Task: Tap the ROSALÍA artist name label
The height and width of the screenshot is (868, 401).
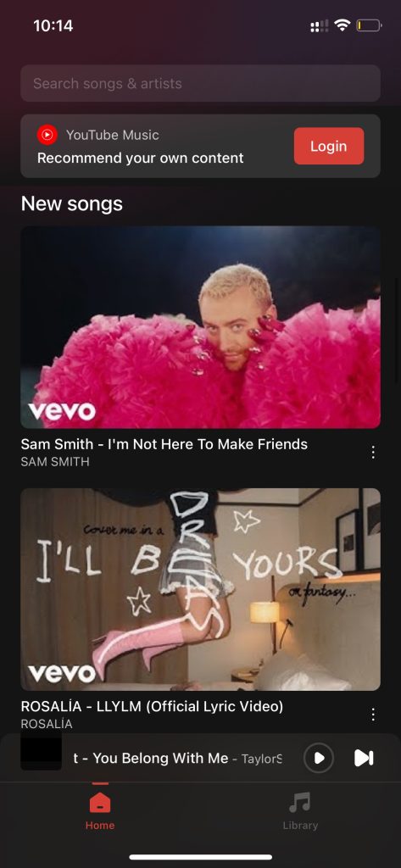Action: point(47,724)
